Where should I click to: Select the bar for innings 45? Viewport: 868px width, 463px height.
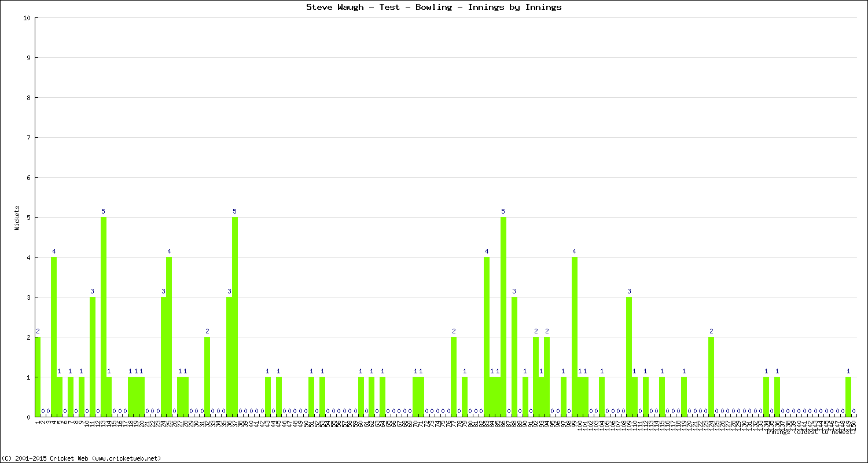(x=279, y=396)
